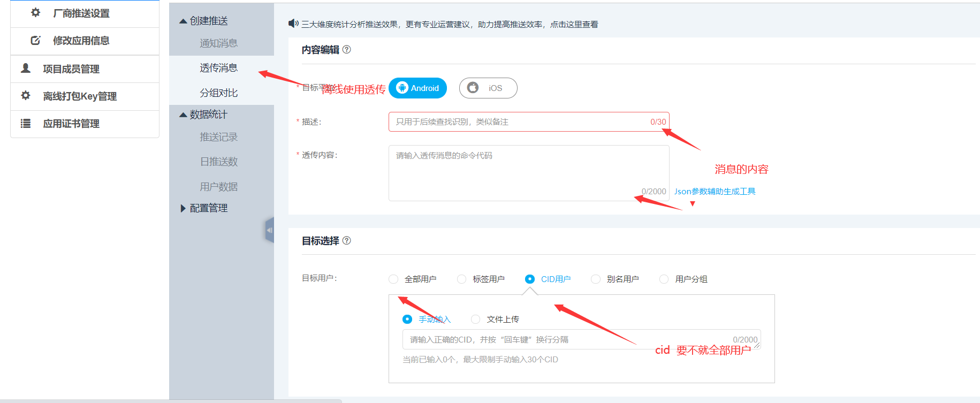980x403 pixels.
Task: Click the person icon beside 项目成员管理
Action: (25, 68)
